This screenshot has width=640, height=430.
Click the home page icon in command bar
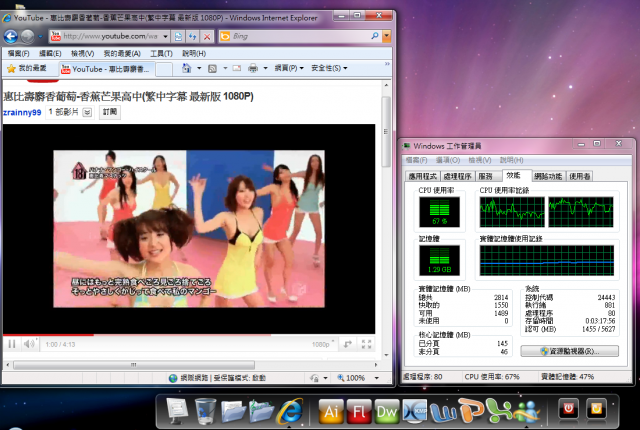tap(187, 68)
